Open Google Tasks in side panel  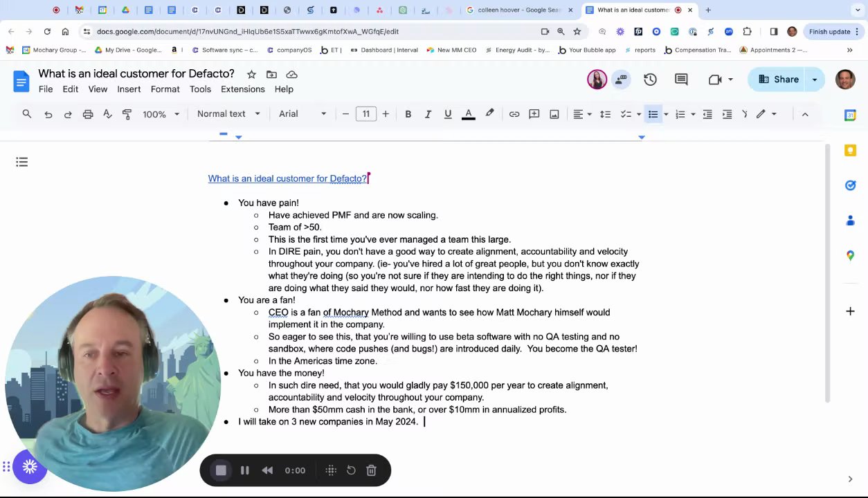(850, 185)
